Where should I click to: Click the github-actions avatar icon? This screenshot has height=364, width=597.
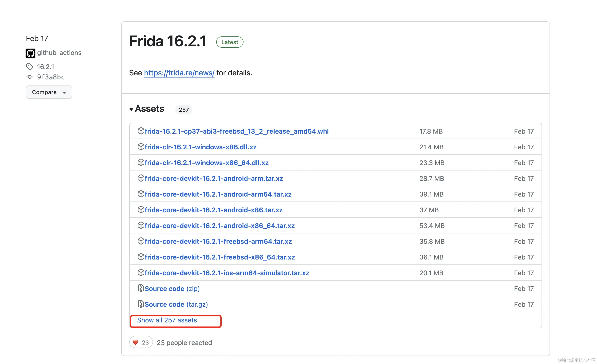(30, 53)
